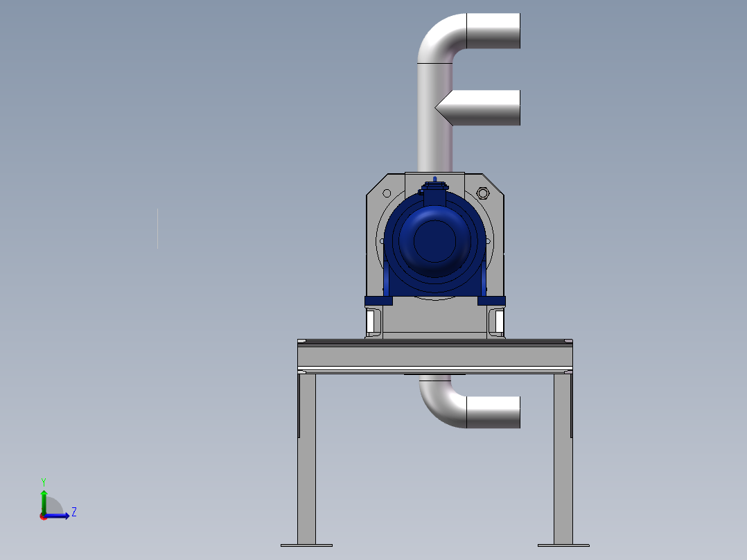Viewport: 747px width, 560px height.
Task: Select the left white mounting bracket slot
Action: pyautogui.click(x=370, y=321)
